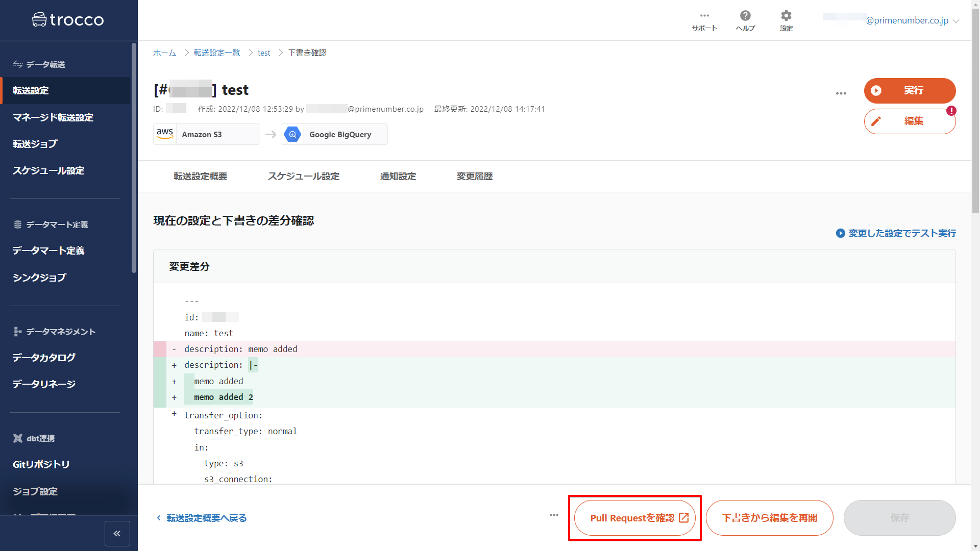Open the サポート menu icon
This screenshot has height=551, width=980.
pyautogui.click(x=704, y=16)
